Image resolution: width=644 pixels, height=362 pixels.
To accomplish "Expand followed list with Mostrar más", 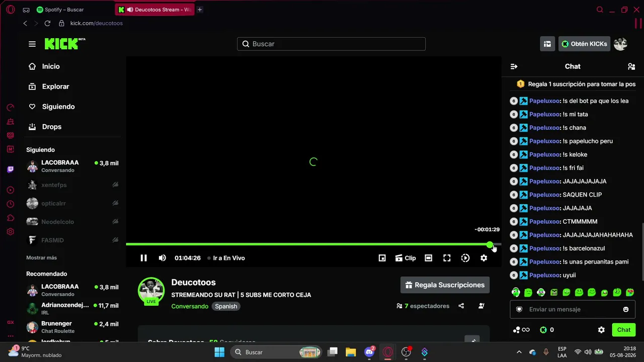I will (41, 257).
